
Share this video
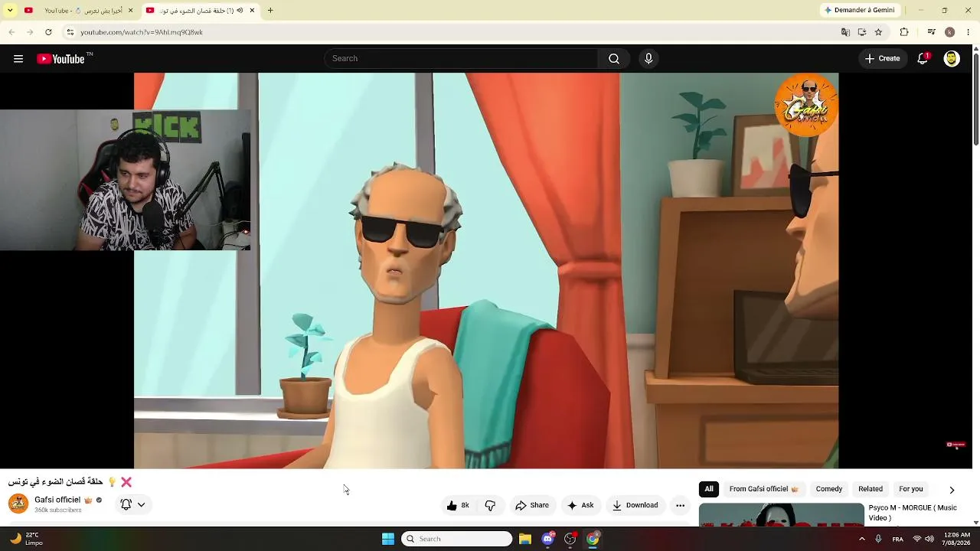(532, 505)
